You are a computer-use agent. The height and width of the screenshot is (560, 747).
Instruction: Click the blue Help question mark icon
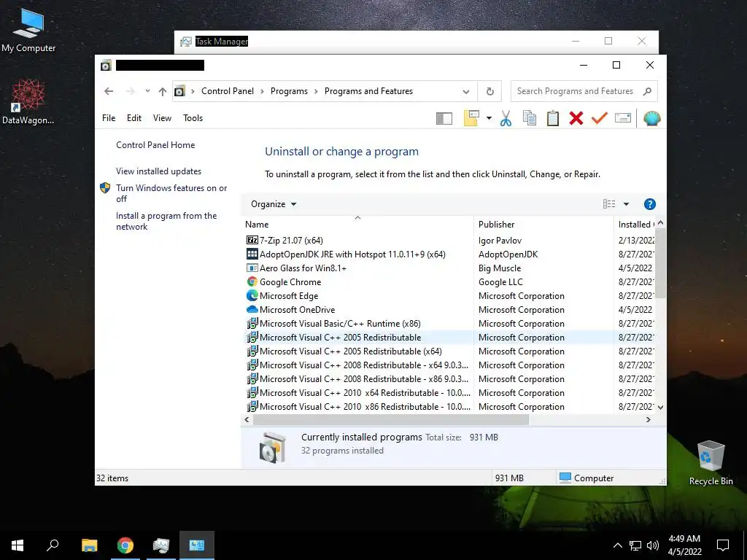click(649, 204)
